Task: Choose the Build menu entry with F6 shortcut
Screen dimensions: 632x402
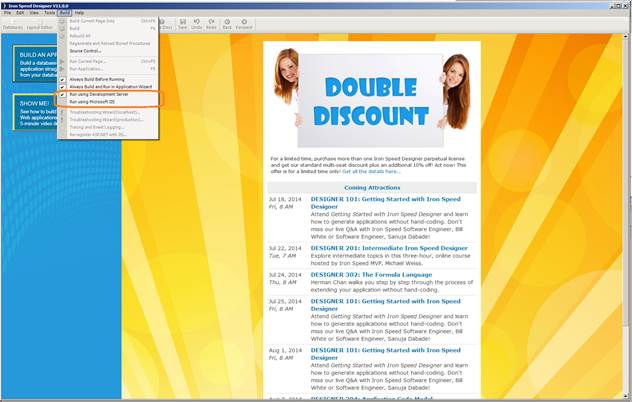Action: point(108,28)
